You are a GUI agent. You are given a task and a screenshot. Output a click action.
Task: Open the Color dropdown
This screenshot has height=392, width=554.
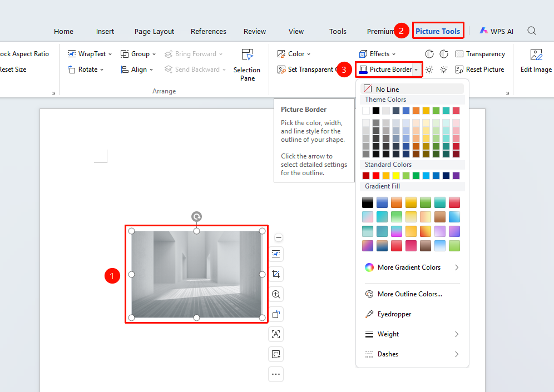[x=294, y=54]
